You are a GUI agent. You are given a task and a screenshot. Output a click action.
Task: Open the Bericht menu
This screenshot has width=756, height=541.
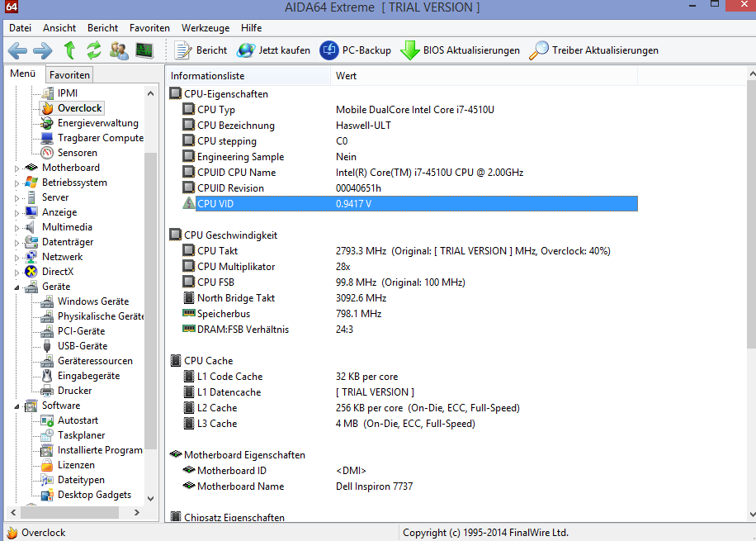point(102,28)
